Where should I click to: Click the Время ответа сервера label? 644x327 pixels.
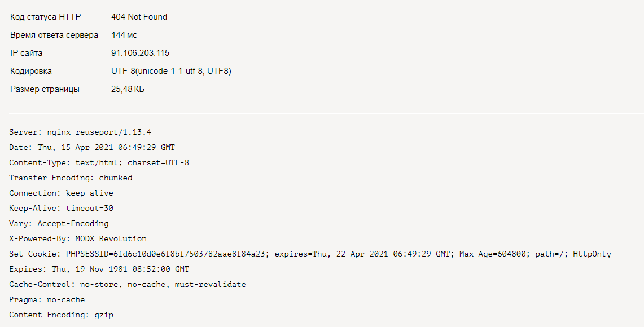[54, 35]
